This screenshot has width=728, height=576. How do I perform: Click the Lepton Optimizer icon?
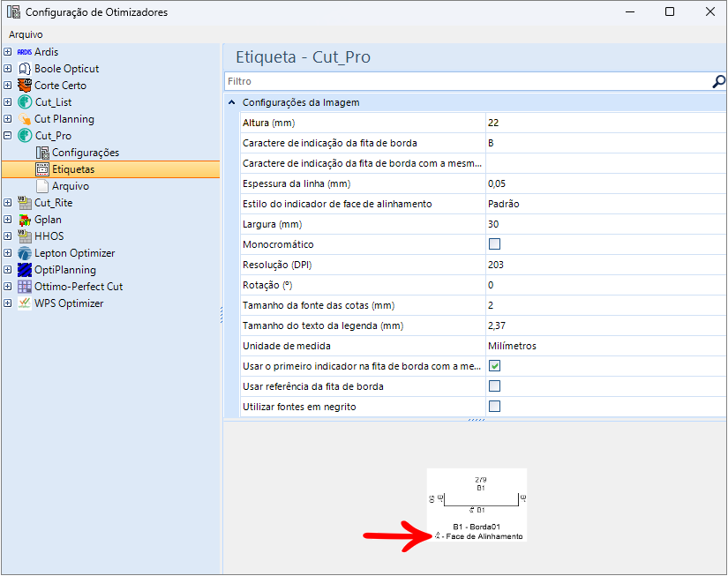[25, 253]
